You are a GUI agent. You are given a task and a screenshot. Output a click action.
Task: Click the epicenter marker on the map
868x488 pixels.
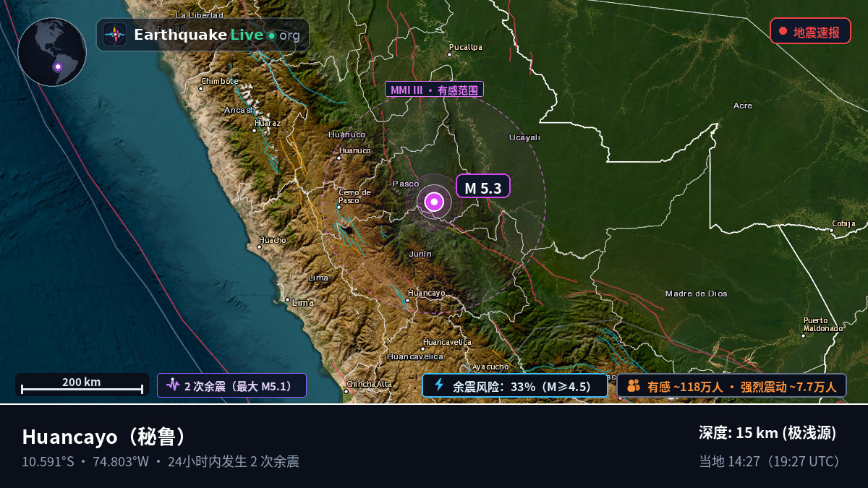[x=434, y=202]
